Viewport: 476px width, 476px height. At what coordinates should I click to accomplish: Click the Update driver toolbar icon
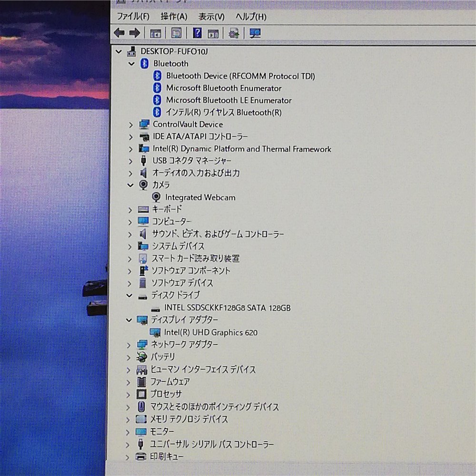(x=233, y=32)
